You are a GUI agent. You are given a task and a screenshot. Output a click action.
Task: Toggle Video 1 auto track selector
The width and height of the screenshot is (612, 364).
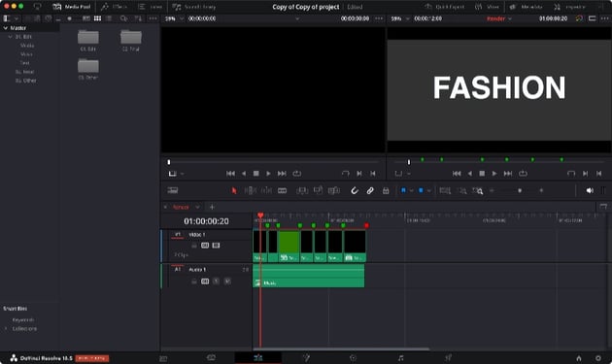(x=205, y=246)
